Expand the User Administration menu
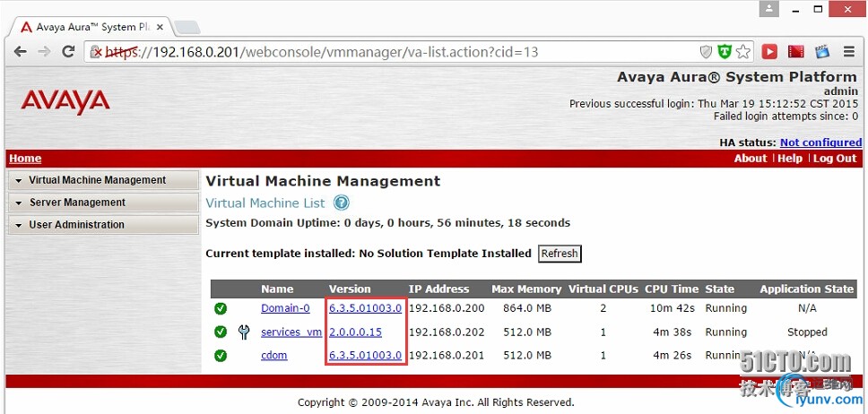868x414 pixels. pos(103,225)
